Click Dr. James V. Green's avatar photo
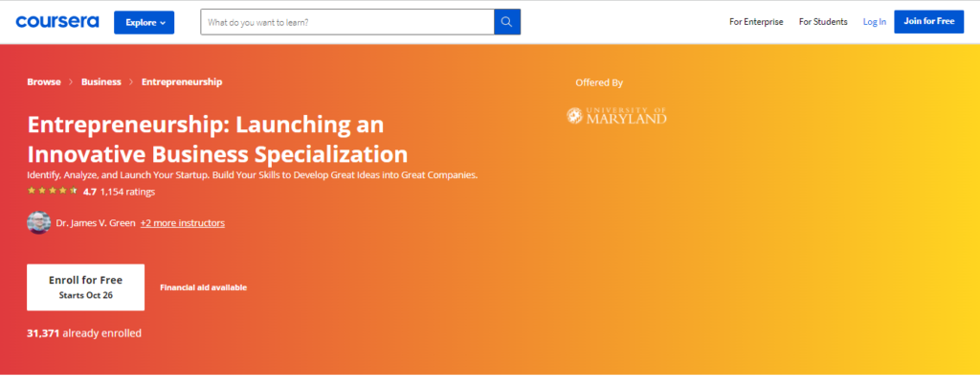 tap(38, 222)
